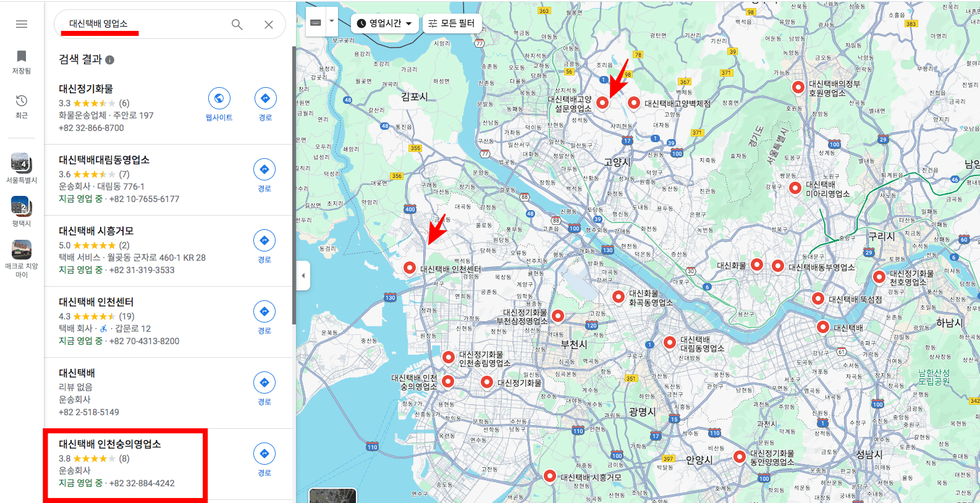
Task: Select the 대신택배대림동영업소 result title
Action: pos(104,160)
